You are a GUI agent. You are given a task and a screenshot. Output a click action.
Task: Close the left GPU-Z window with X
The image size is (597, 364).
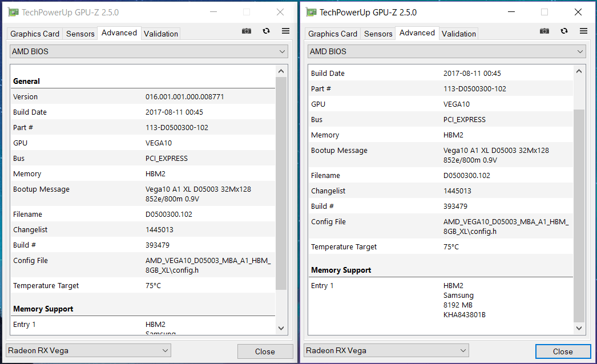pos(280,12)
